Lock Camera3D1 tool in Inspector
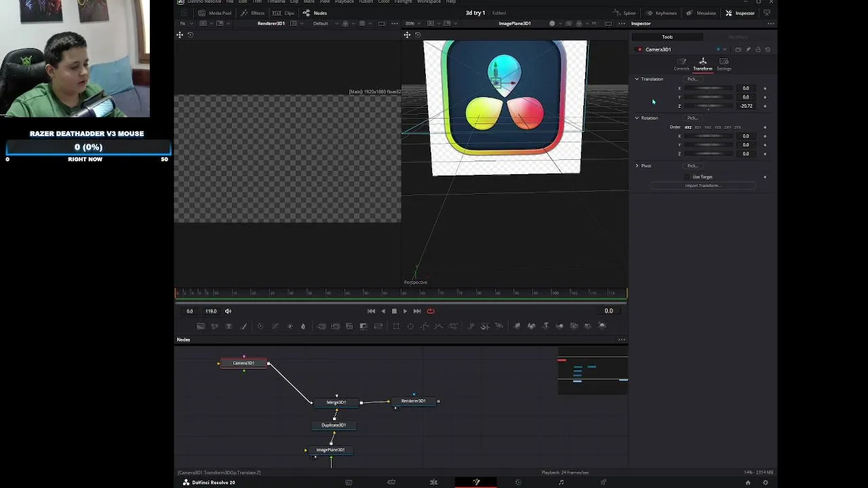The width and height of the screenshot is (868, 488). (x=758, y=49)
